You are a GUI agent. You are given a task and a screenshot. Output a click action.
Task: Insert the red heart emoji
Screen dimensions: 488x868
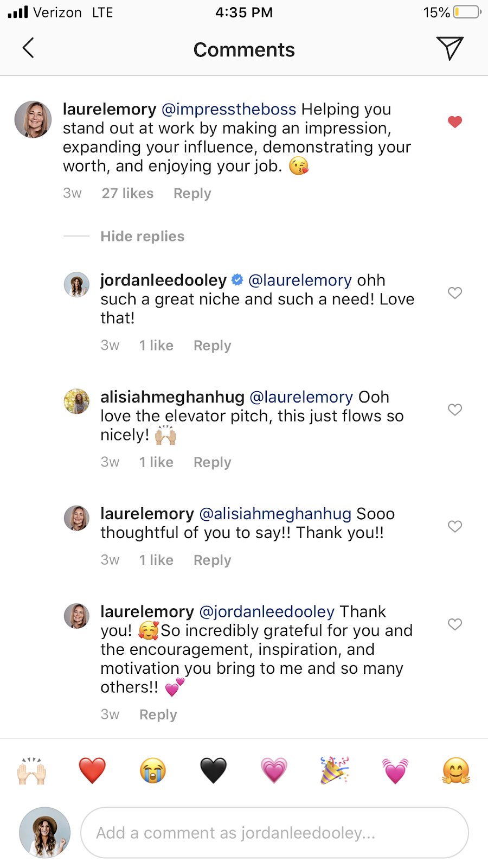[92, 771]
